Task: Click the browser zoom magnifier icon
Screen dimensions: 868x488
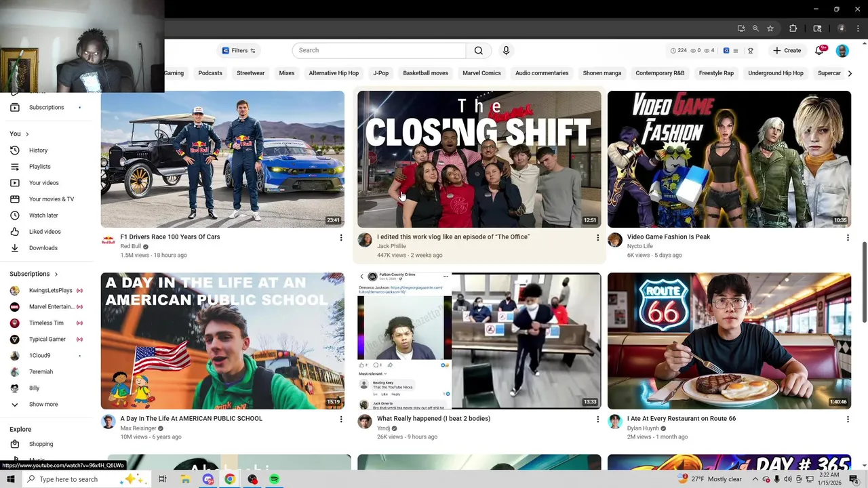Action: (x=755, y=28)
